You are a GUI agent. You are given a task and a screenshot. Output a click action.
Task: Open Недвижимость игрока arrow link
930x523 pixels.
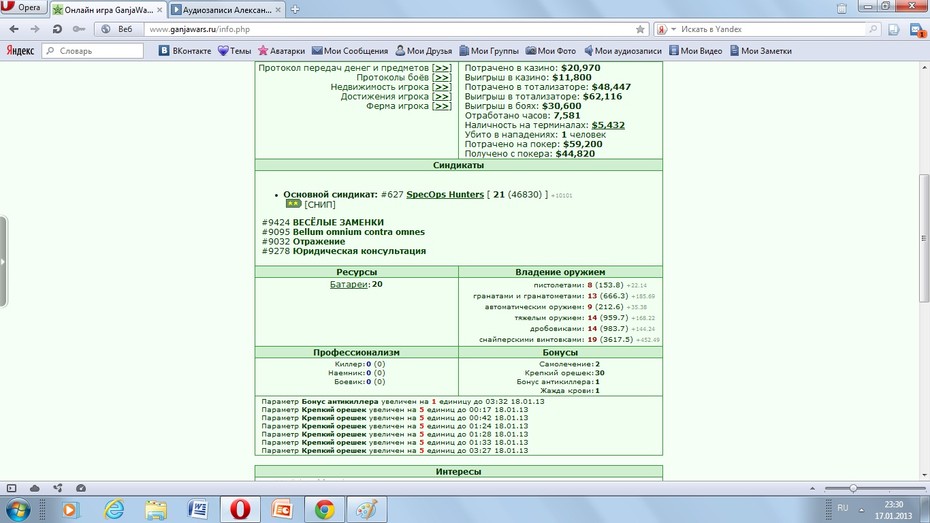[x=442, y=87]
